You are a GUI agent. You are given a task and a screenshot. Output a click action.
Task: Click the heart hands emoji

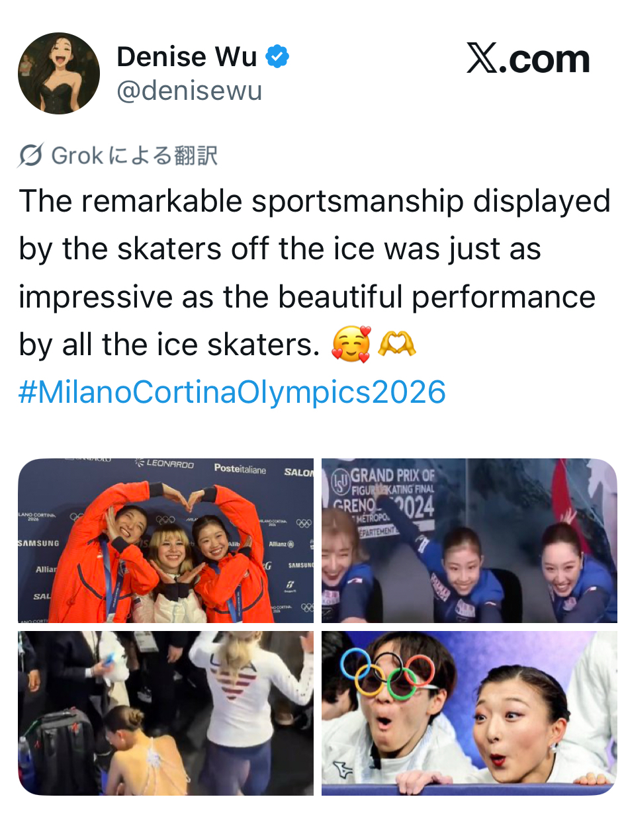click(x=397, y=344)
